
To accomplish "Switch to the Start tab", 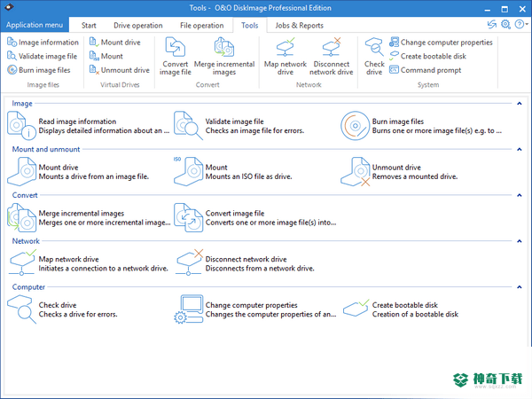I will [89, 26].
